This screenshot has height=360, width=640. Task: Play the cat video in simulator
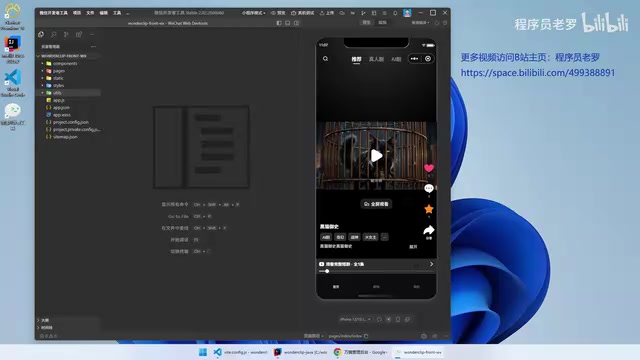pos(376,156)
